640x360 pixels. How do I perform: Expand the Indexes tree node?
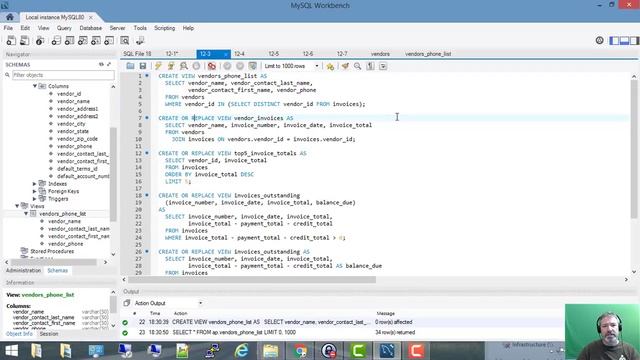(35, 184)
